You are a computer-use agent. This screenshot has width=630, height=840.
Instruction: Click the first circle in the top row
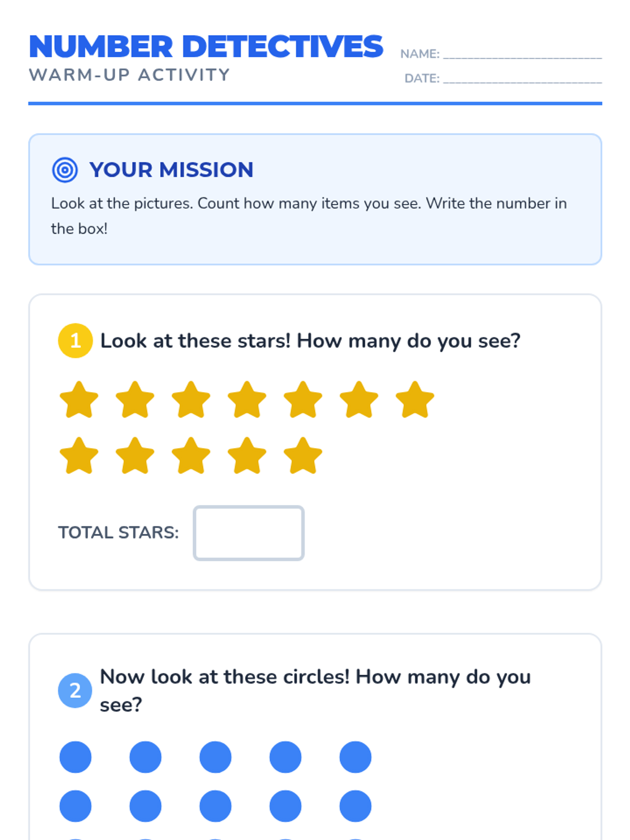76,757
